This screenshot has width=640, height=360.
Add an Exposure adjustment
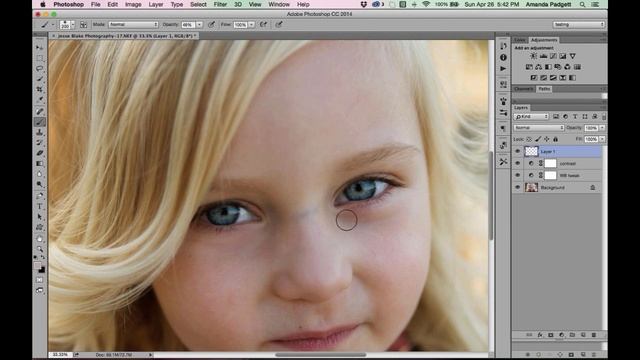pos(563,56)
